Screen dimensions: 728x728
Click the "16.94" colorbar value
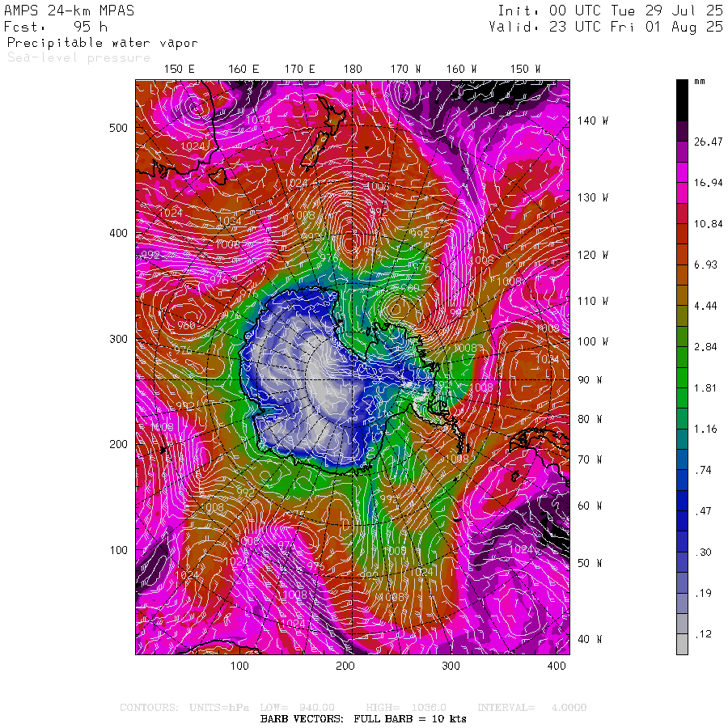pyautogui.click(x=709, y=183)
